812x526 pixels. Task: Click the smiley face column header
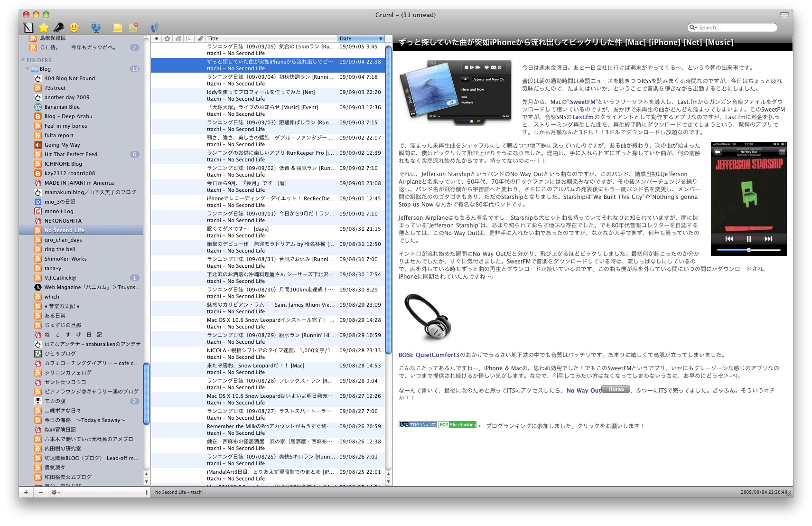click(189, 38)
